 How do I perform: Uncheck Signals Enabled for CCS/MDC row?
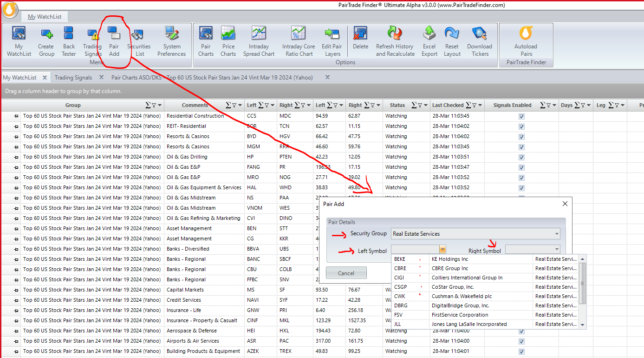(x=521, y=116)
